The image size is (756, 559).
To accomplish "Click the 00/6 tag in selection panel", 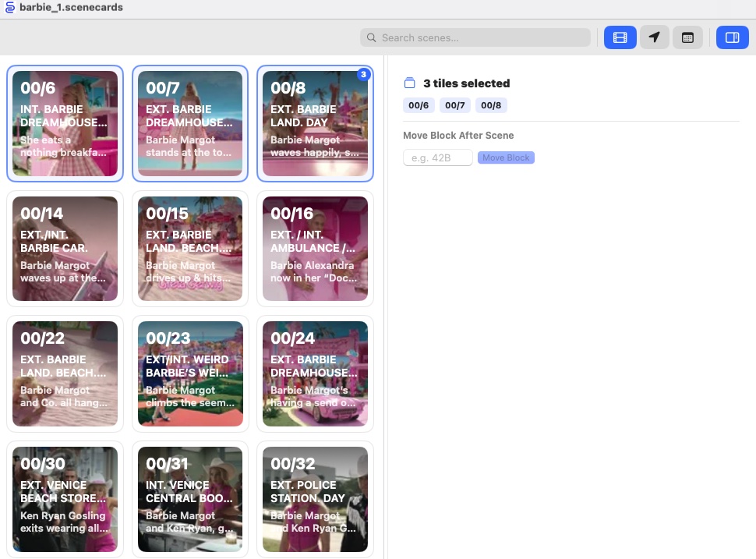I will point(419,105).
